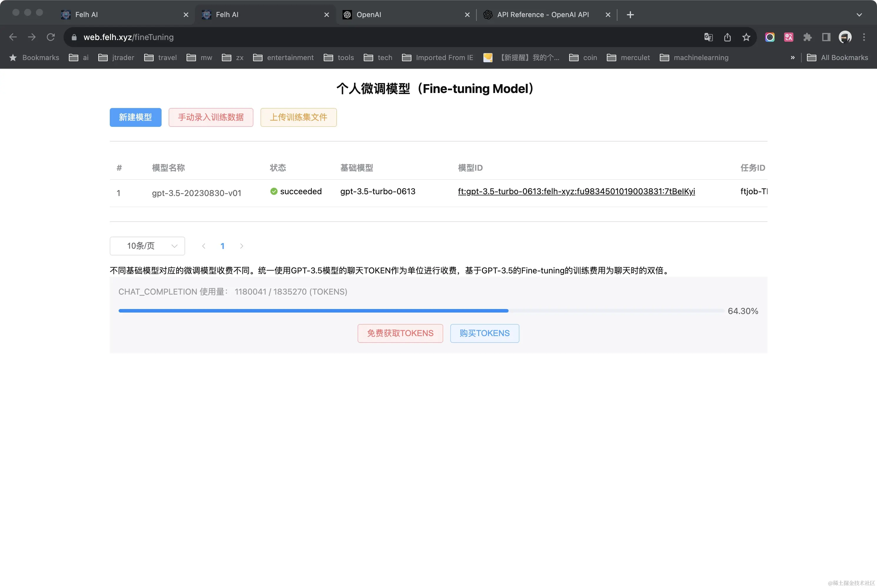The image size is (877, 588).
Task: Click the page reload icon
Action: pos(51,37)
